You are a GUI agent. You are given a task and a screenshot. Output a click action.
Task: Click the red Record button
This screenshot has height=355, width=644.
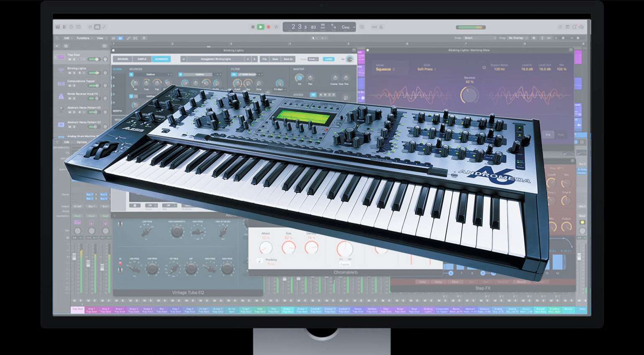click(268, 27)
